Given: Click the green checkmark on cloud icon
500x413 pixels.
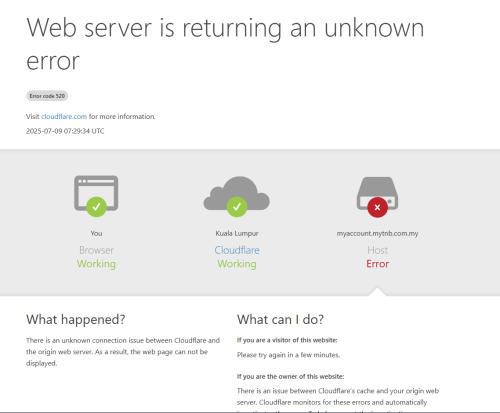Looking at the screenshot, I should [237, 207].
